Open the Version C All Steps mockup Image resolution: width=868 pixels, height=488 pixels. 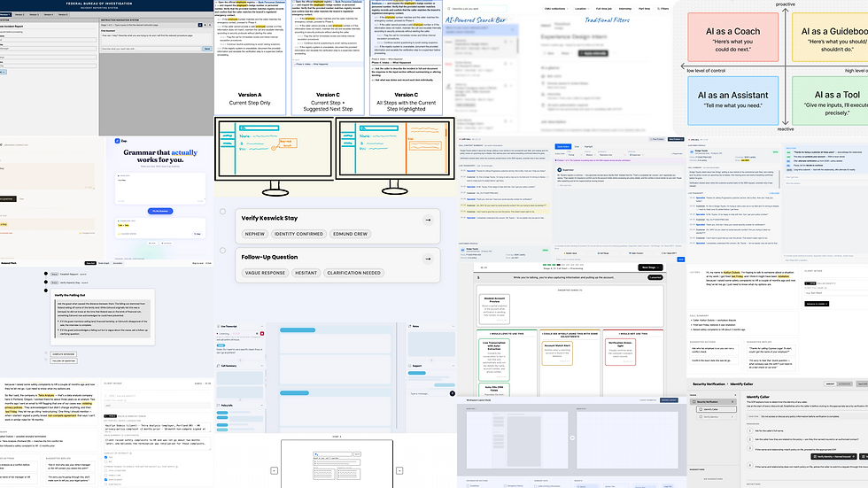pyautogui.click(x=406, y=58)
